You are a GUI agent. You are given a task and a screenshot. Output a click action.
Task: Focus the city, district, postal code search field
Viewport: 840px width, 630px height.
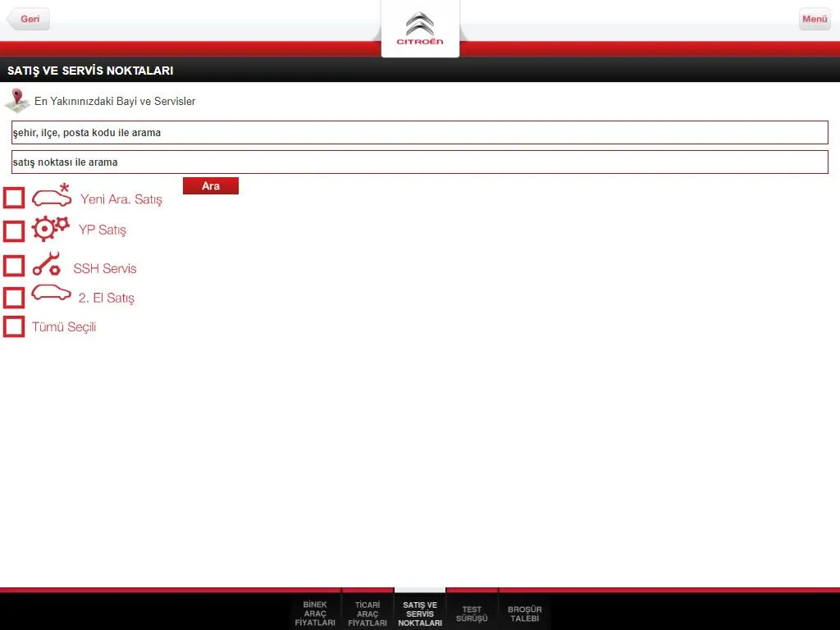420,133
